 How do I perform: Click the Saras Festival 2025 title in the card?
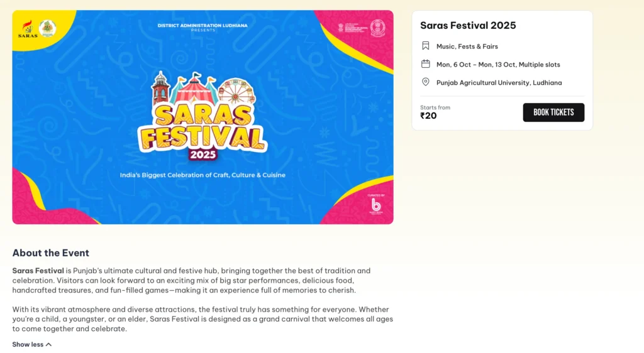click(468, 25)
